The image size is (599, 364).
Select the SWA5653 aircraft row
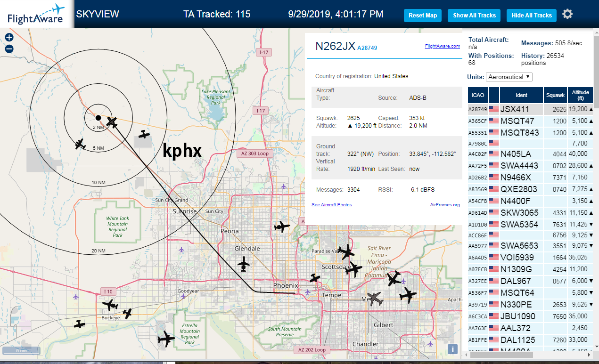point(530,245)
